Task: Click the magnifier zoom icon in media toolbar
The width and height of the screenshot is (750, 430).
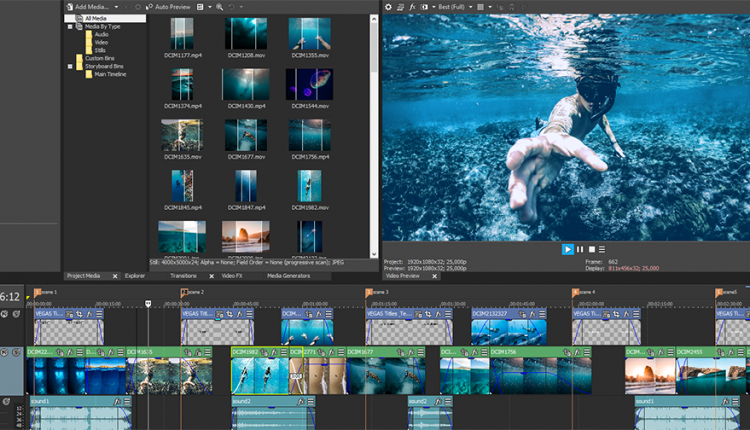Action: coord(220,7)
